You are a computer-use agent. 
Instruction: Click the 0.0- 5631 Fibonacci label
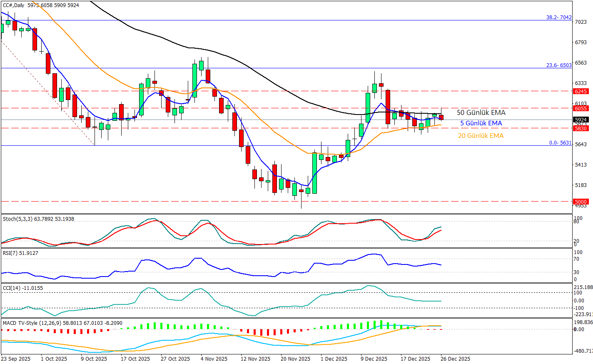pos(560,143)
